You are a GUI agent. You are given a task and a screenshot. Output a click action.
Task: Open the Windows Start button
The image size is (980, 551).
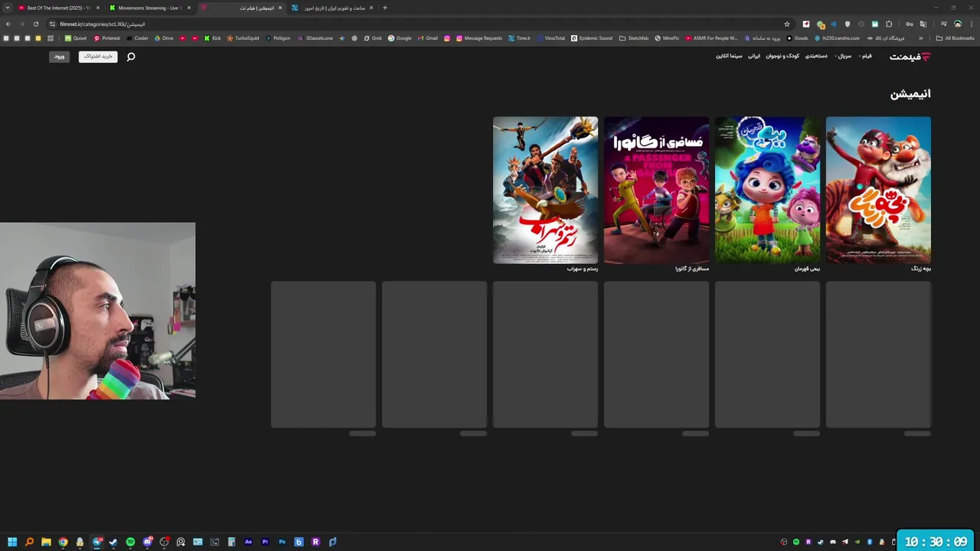12,542
